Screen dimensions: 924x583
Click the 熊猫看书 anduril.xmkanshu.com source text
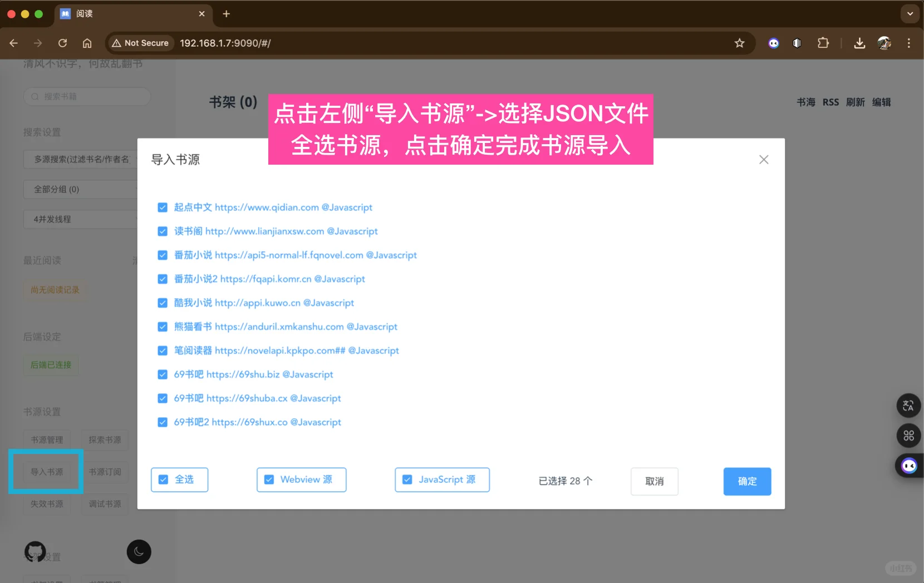[286, 327]
